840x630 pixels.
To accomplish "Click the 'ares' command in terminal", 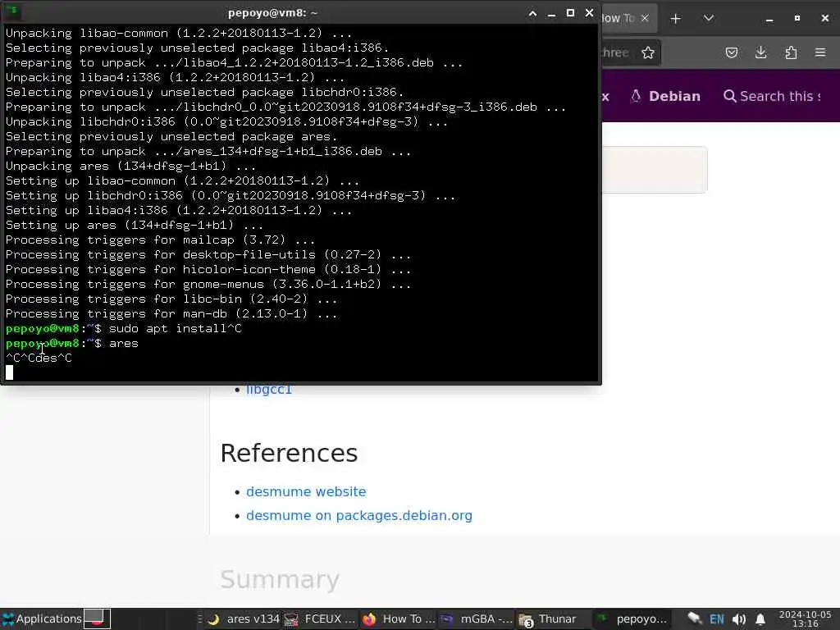I will pos(124,344).
